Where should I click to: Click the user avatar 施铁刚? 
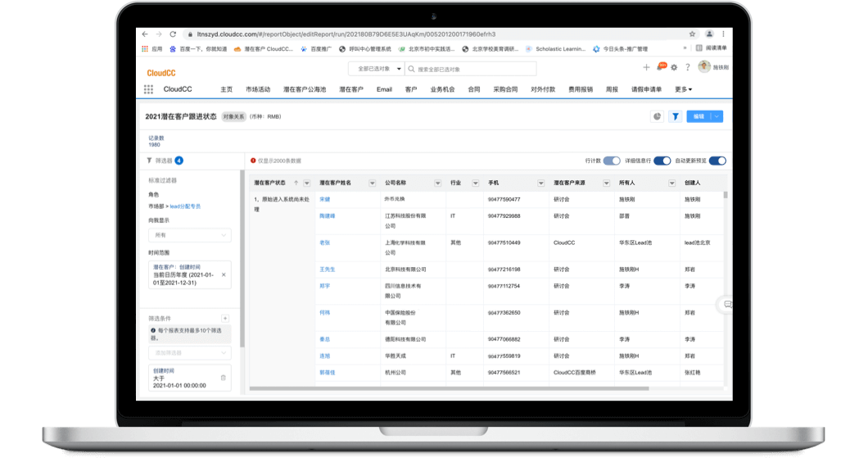click(704, 67)
